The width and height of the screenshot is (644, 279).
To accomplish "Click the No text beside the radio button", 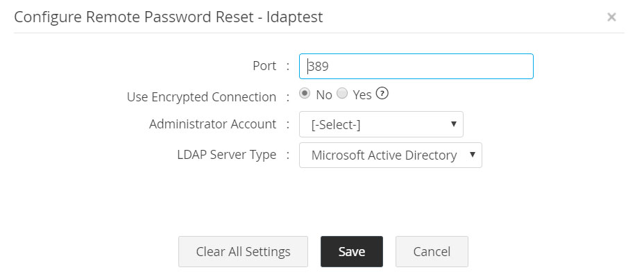I will [324, 95].
